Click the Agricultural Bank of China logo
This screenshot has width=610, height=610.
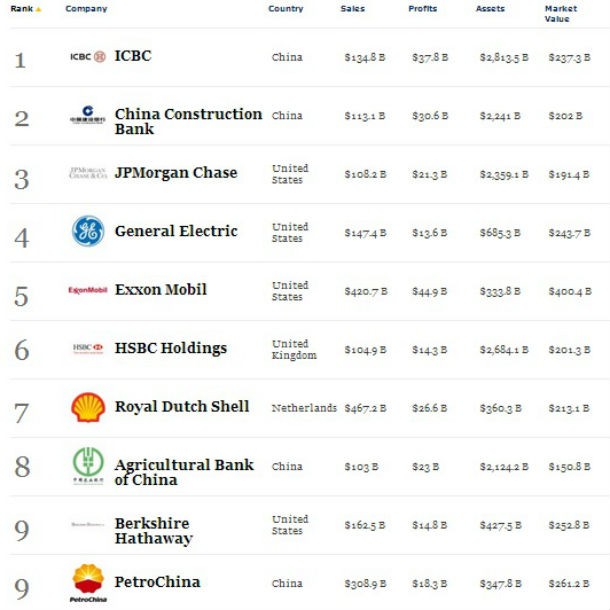click(x=88, y=465)
